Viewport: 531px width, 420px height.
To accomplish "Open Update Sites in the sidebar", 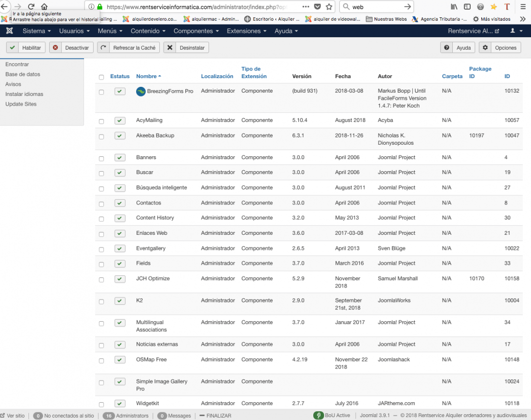I will coord(21,104).
